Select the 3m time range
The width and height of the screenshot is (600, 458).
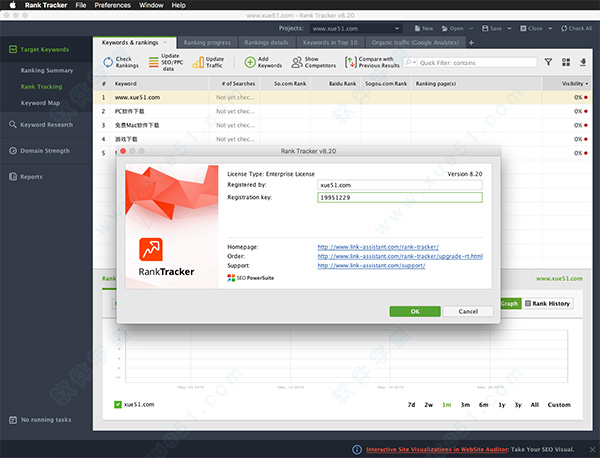(x=465, y=405)
